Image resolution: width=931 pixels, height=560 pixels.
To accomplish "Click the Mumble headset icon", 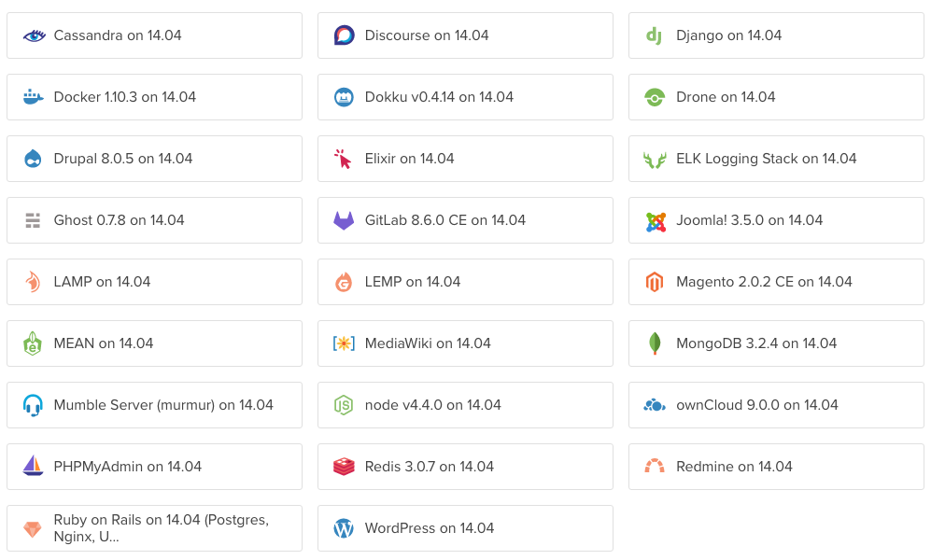I will click(x=34, y=405).
